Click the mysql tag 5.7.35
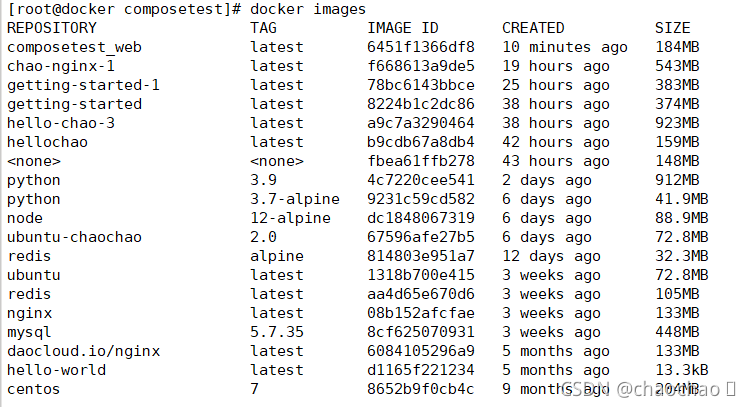This screenshot has width=751, height=407. [277, 332]
